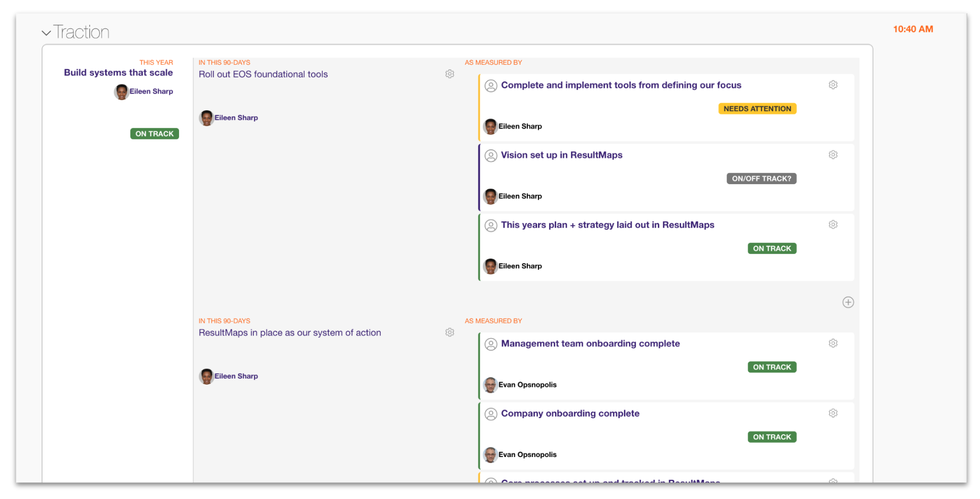Click Eileen Sharp avatar under Build systems that scale

pos(121,92)
